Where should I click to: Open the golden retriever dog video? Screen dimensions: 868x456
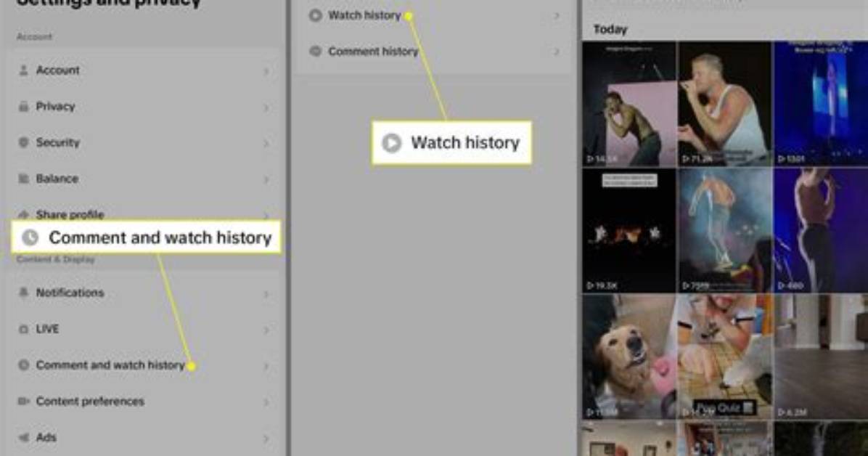coord(629,357)
